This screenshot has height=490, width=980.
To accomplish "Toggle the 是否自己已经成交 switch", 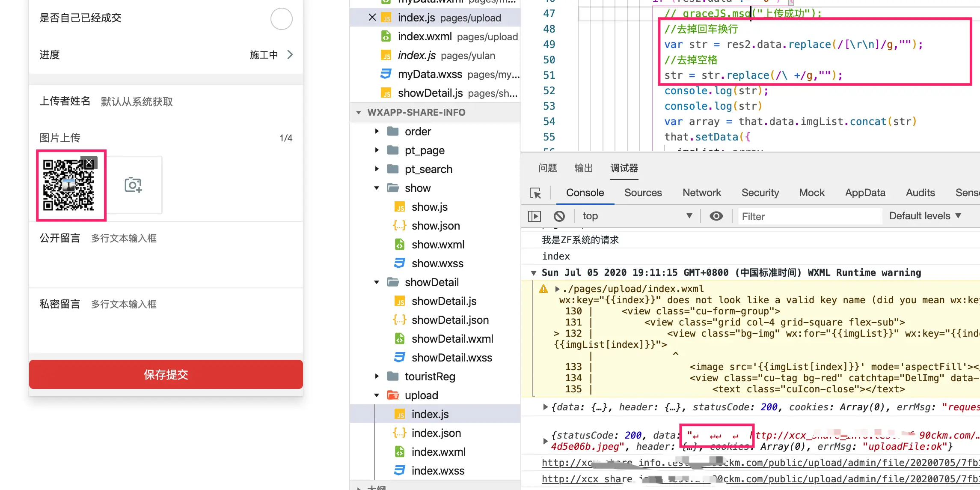I will pos(281,19).
